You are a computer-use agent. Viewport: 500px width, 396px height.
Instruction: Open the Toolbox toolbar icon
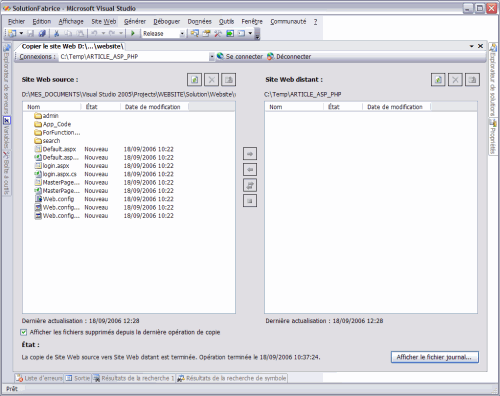pyautogui.click(x=218, y=33)
